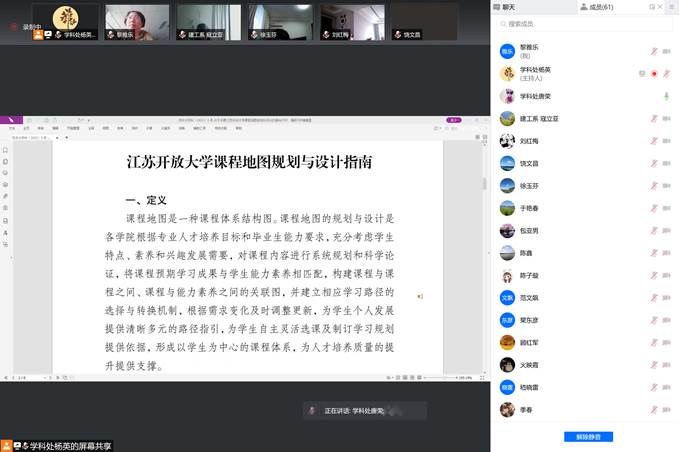
Task: Toggle the muted microphone for 徐玉芬
Action: click(x=654, y=186)
